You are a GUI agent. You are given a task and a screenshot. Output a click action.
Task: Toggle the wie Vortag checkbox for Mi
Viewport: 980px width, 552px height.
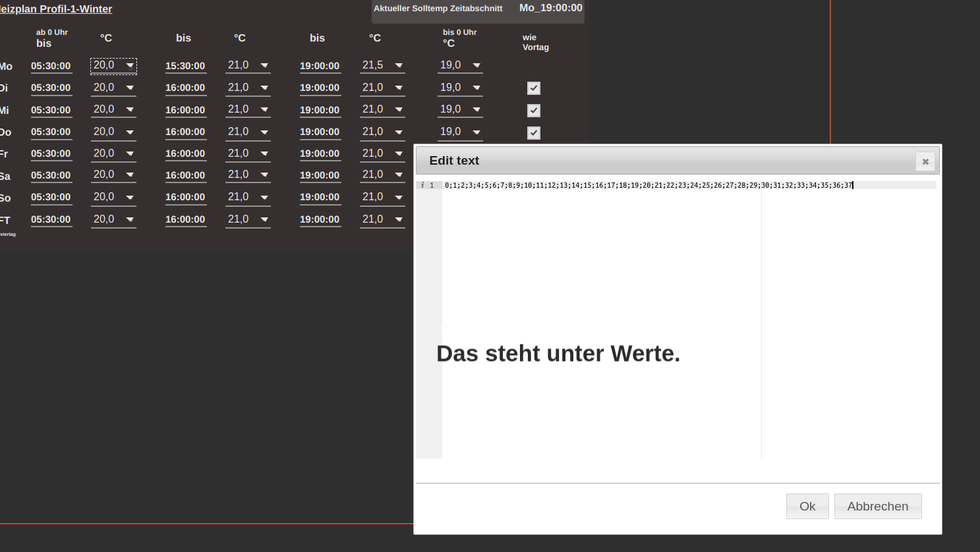point(534,111)
